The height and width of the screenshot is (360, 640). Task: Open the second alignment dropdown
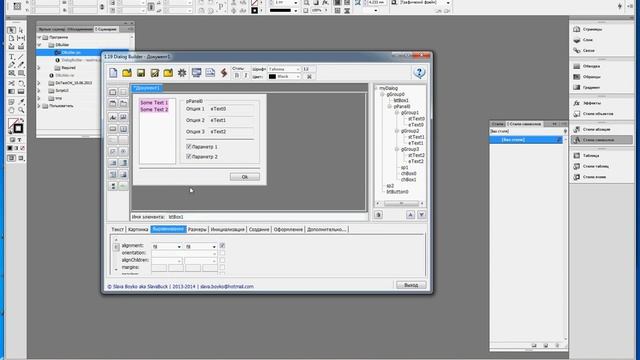pos(200,247)
